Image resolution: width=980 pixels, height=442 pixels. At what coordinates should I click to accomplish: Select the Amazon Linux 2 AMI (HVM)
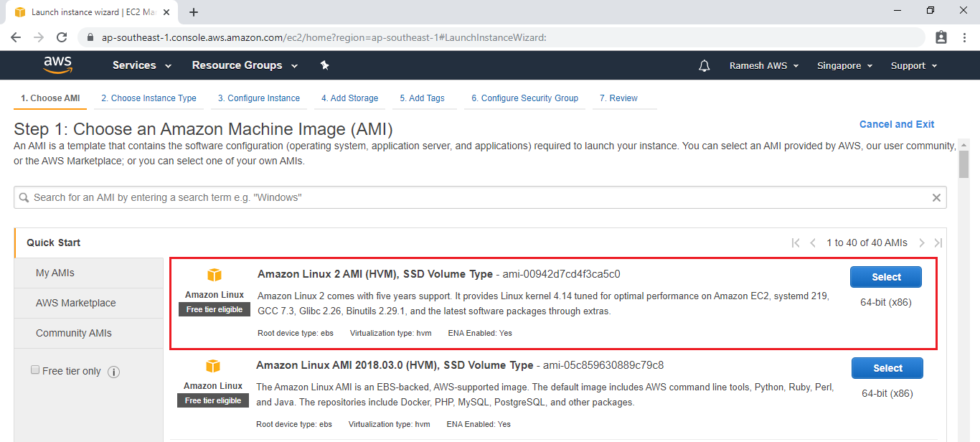[x=886, y=277]
